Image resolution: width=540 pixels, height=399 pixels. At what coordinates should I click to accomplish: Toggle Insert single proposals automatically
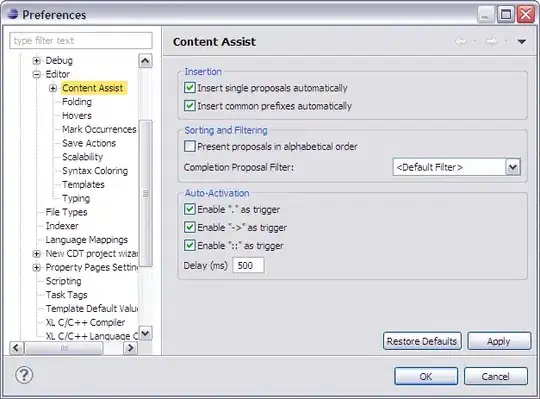pos(189,87)
